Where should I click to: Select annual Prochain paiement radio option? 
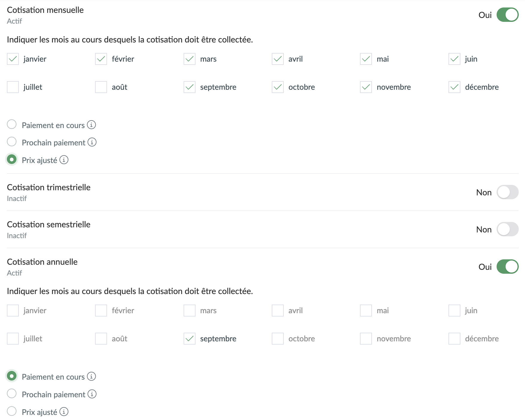(x=12, y=393)
